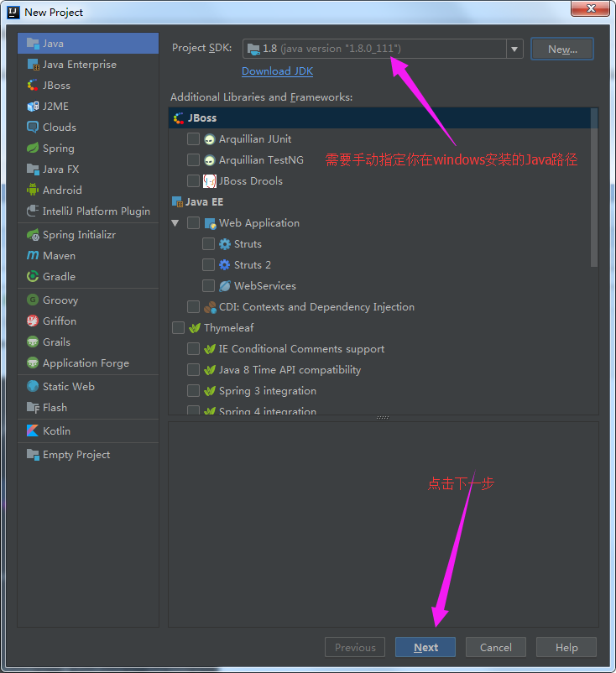The image size is (616, 673).
Task: Select the Java EE group row
Action: tap(379, 202)
